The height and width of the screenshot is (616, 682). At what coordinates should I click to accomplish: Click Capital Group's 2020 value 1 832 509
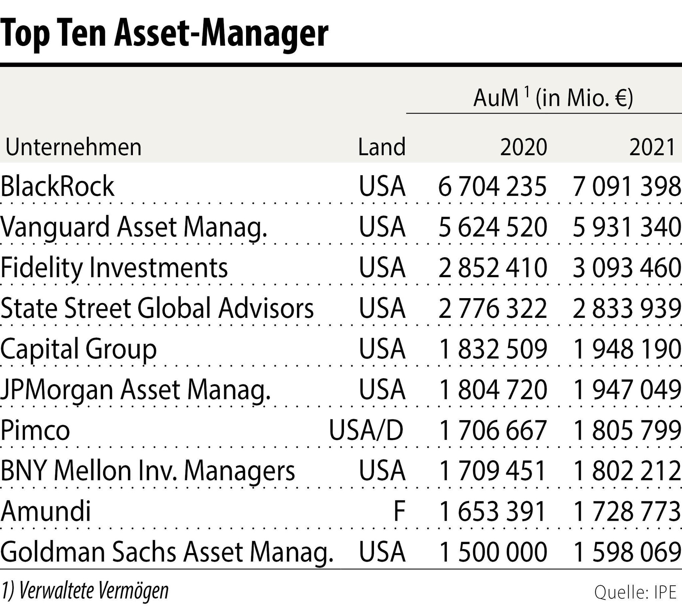(493, 349)
